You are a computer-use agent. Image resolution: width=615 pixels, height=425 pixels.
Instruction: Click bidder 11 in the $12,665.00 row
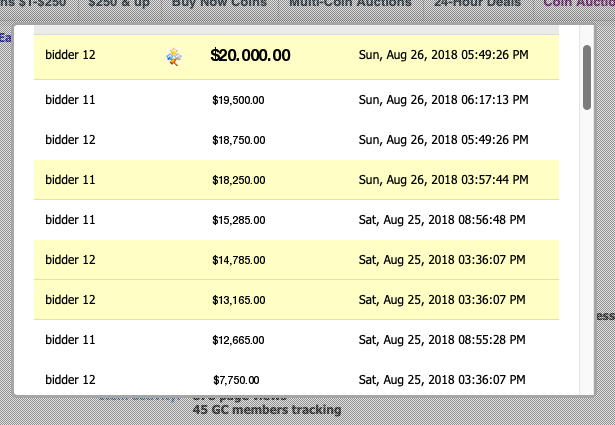click(70, 340)
